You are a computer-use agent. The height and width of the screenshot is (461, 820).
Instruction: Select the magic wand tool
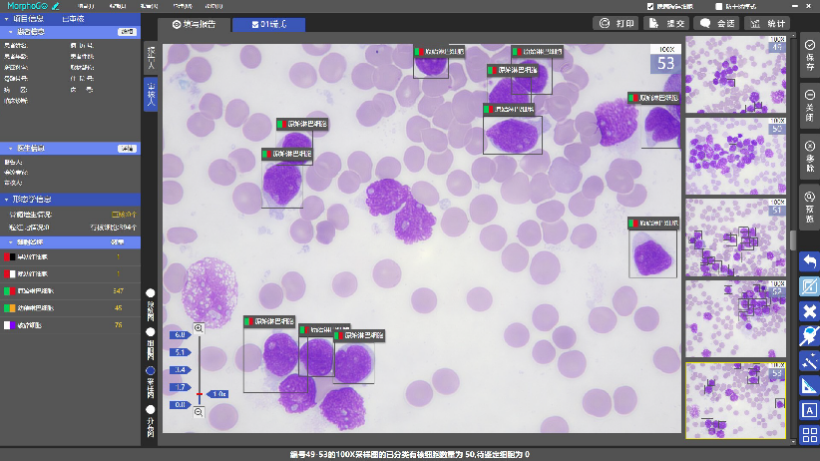[x=809, y=361]
